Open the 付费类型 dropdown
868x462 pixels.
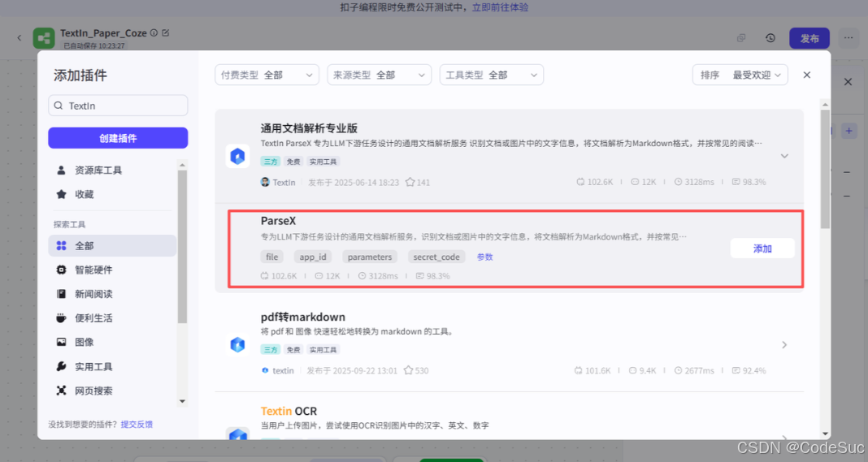pos(267,76)
